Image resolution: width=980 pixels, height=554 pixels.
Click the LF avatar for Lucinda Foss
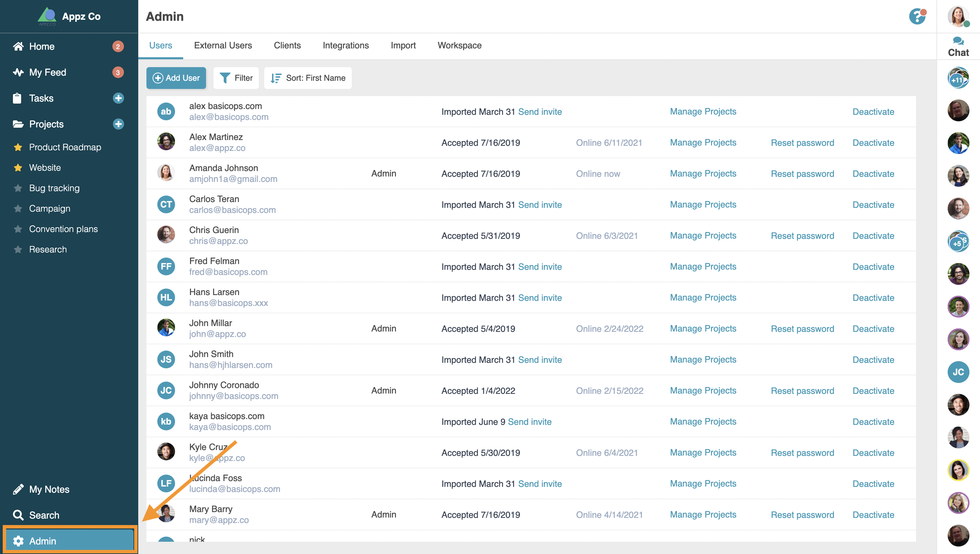click(x=166, y=483)
